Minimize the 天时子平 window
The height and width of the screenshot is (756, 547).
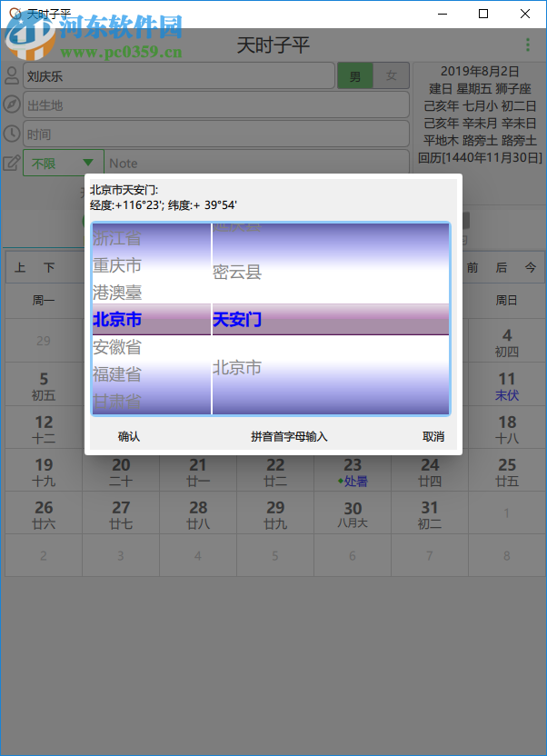443,14
